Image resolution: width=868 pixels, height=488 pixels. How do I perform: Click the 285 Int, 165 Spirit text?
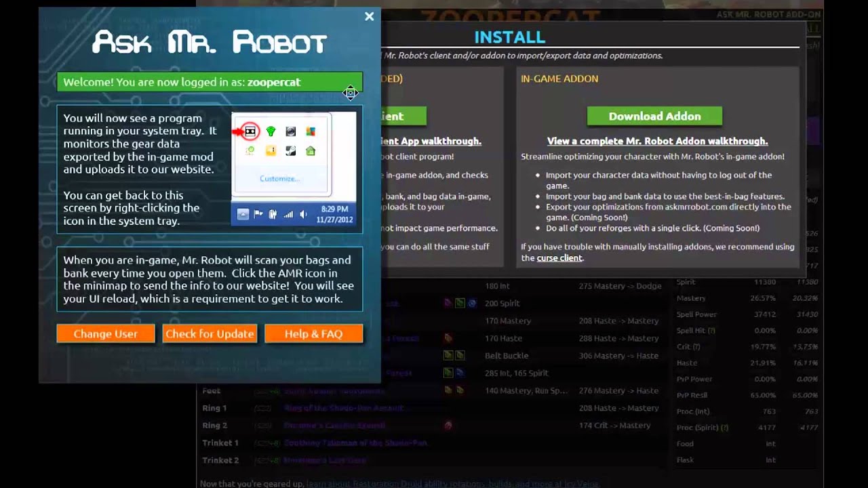[517, 373]
